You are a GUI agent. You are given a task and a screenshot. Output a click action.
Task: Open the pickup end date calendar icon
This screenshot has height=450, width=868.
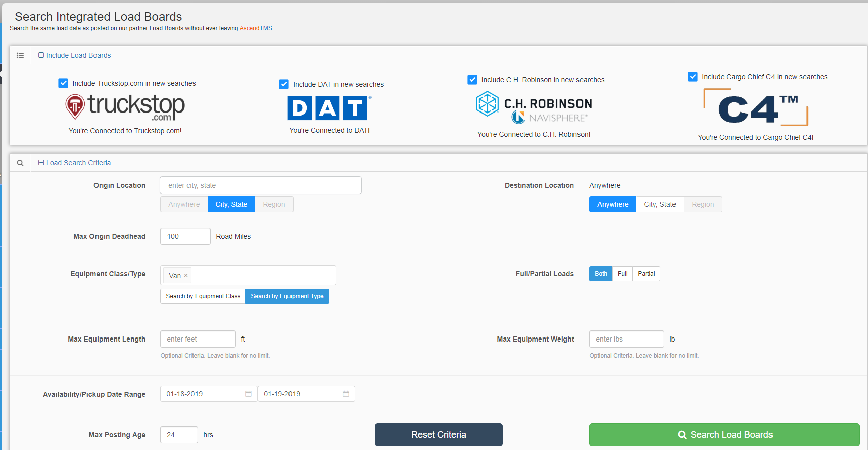click(346, 394)
